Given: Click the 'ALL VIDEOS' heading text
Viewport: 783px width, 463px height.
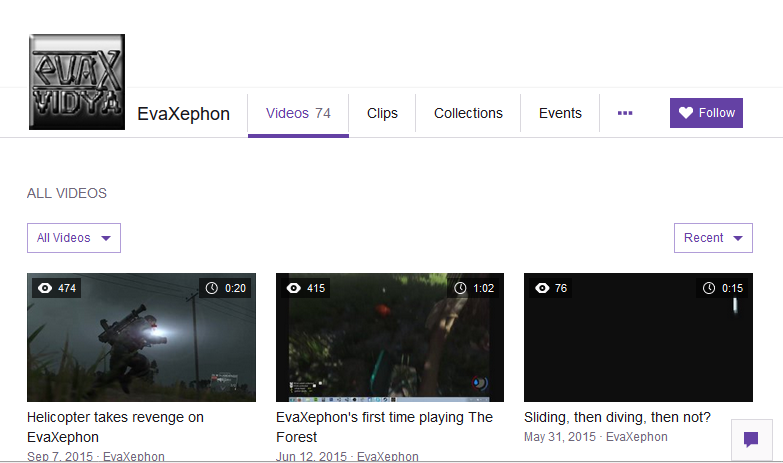Looking at the screenshot, I should point(67,193).
